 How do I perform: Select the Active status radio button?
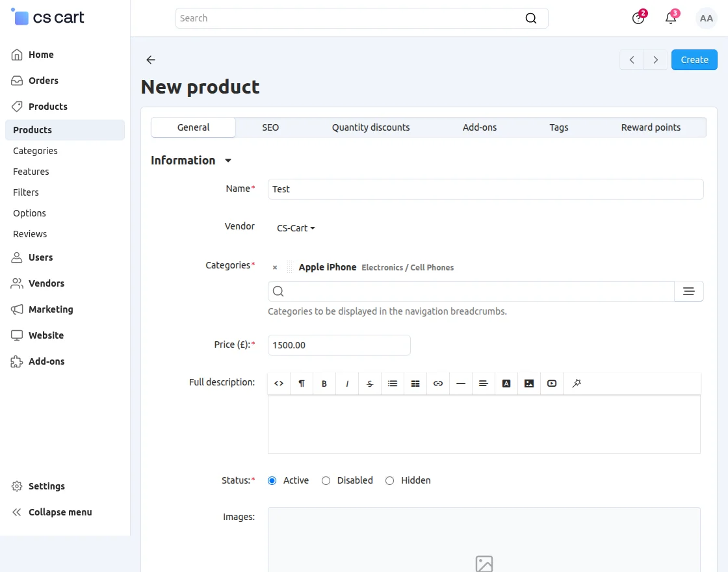tap(272, 480)
